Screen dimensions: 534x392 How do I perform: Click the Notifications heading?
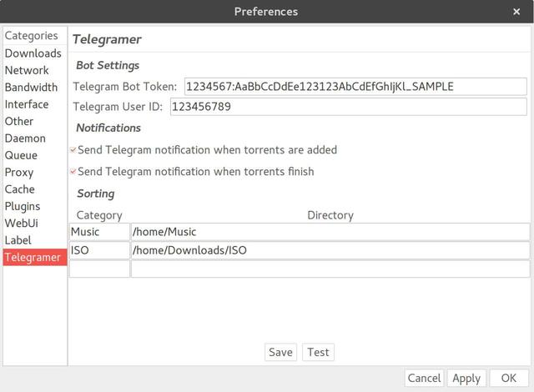(x=108, y=128)
